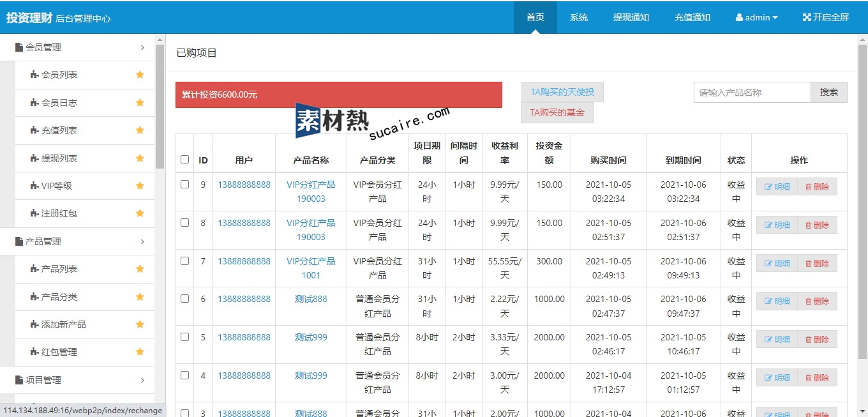Screen dimensions: 868x417
Task: Select 注册红包 in the sidebar
Action: pos(59,213)
